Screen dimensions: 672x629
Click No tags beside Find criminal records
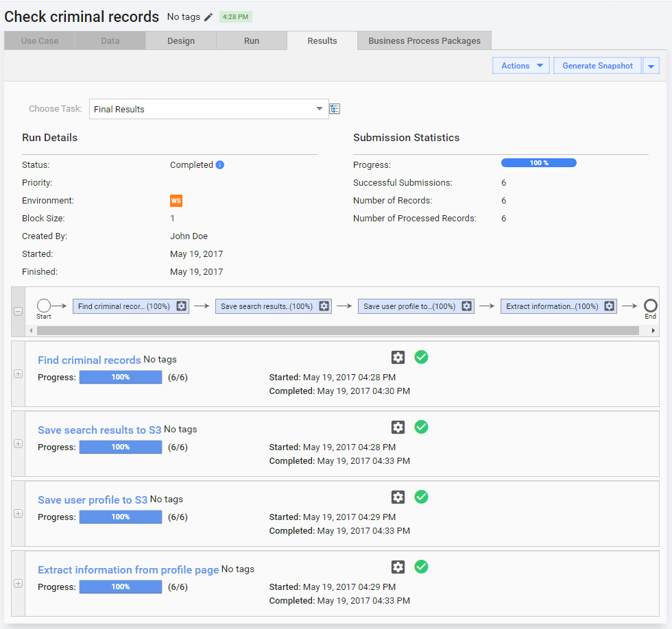point(160,360)
